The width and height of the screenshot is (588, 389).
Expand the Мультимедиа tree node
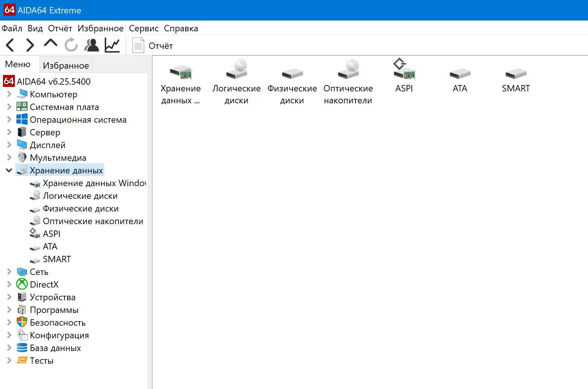[x=9, y=157]
